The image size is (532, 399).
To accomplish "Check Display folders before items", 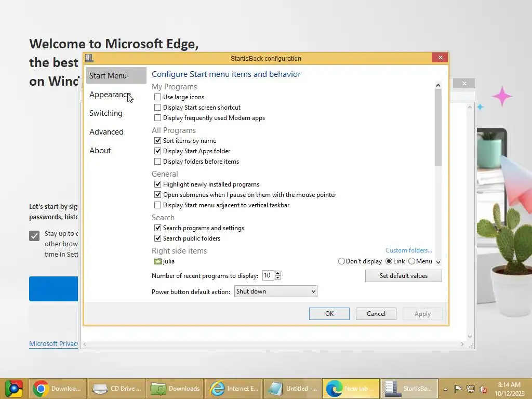I will click(x=157, y=162).
